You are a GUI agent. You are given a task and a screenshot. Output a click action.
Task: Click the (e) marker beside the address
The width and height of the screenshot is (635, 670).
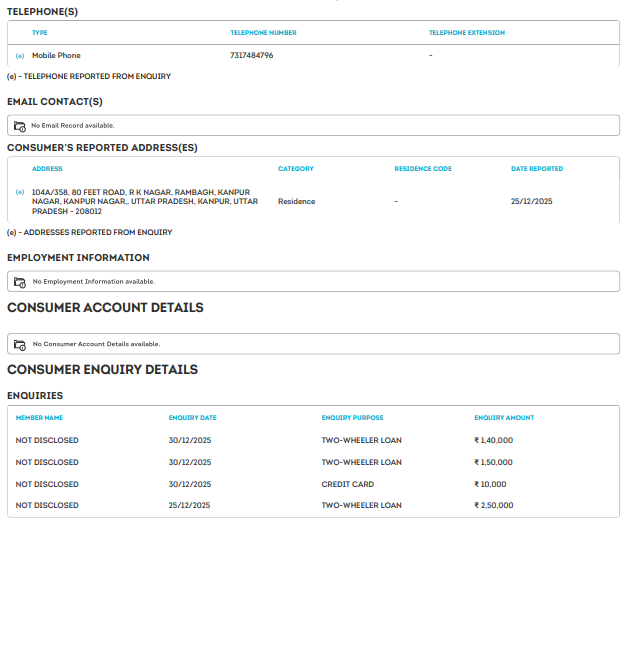click(x=20, y=191)
